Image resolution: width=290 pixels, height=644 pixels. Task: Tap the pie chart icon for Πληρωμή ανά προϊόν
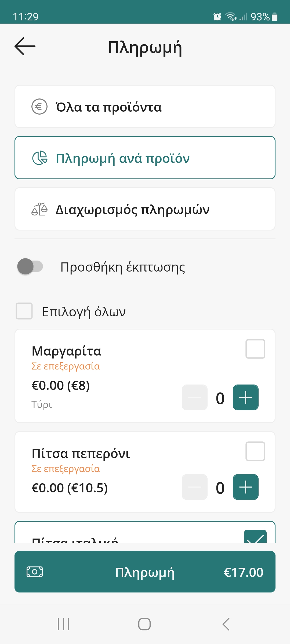[40, 158]
